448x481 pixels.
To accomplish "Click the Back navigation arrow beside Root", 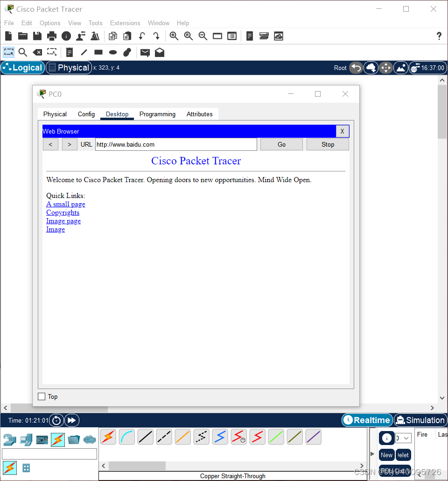I will (356, 68).
